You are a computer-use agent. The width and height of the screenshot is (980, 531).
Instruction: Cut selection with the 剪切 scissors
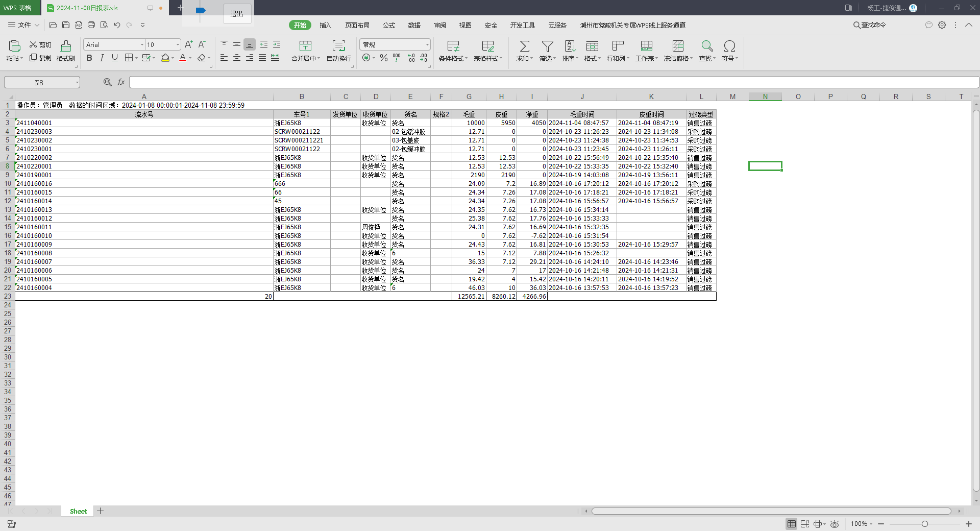[x=40, y=45]
